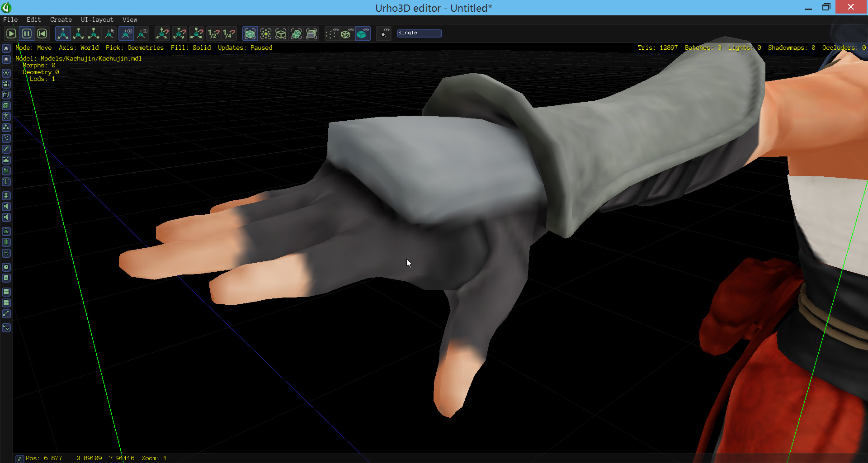Enable World axis mode
868x463 pixels.
tap(126, 33)
